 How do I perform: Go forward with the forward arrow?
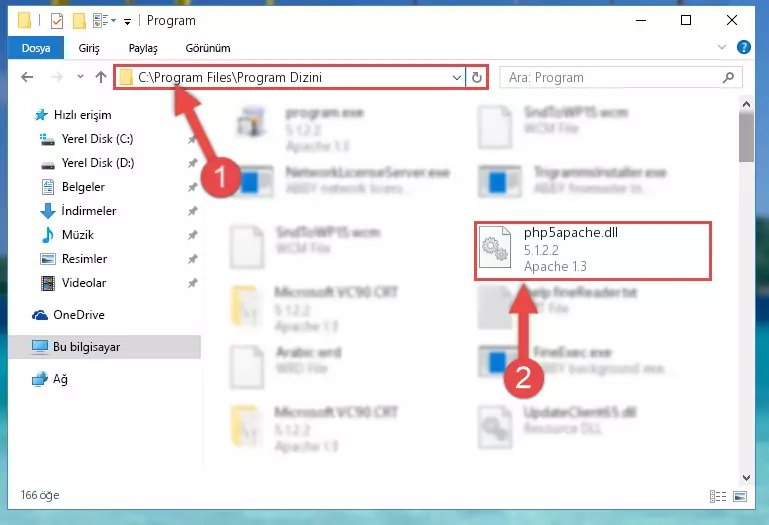(57, 77)
